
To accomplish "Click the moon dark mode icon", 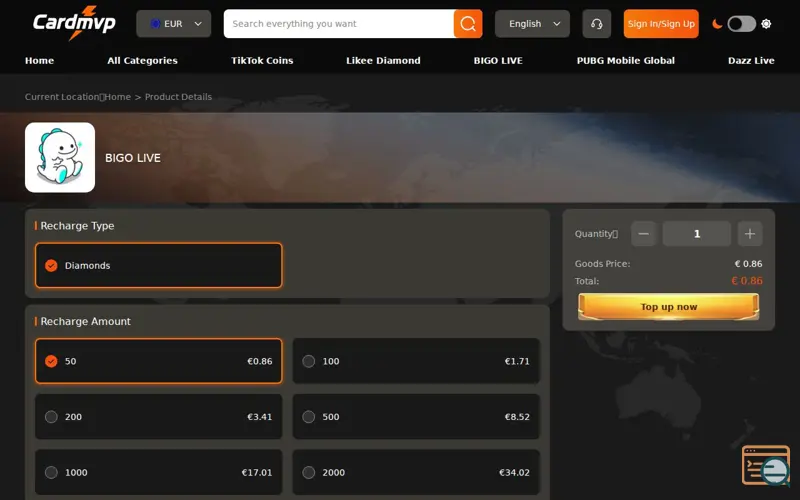I will pos(717,23).
